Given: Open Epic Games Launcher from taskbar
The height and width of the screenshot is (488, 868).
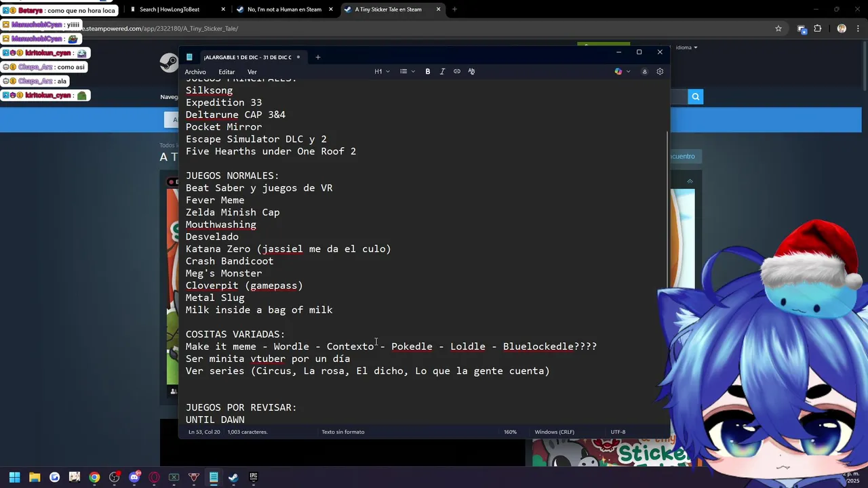Looking at the screenshot, I should tap(254, 477).
